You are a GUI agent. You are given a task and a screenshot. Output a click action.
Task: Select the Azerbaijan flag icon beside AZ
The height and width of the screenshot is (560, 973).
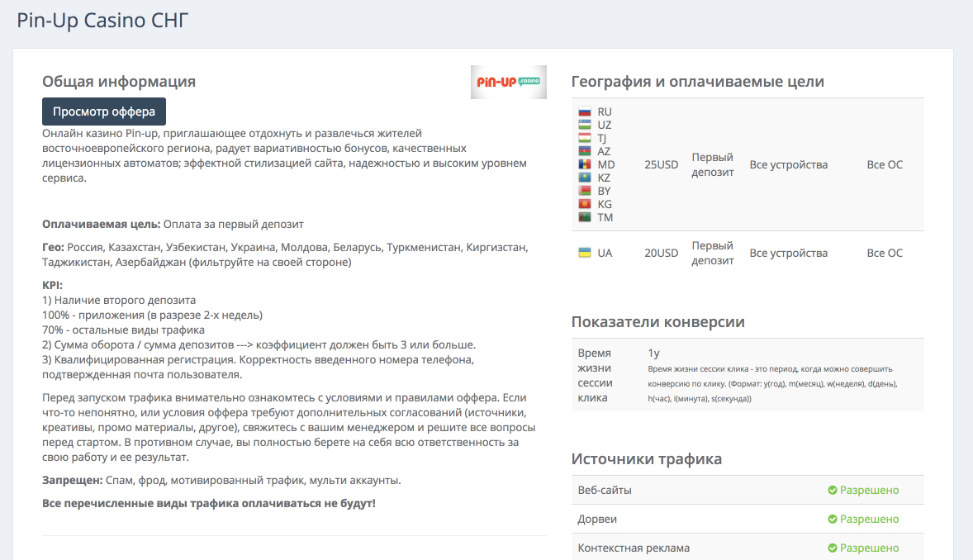585,151
